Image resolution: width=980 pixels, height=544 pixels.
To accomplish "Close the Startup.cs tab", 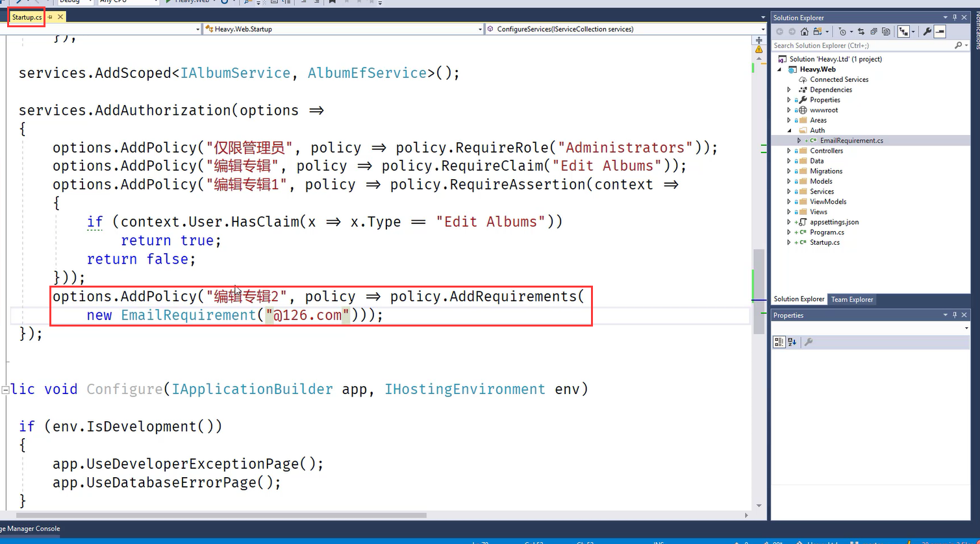I will click(x=61, y=17).
